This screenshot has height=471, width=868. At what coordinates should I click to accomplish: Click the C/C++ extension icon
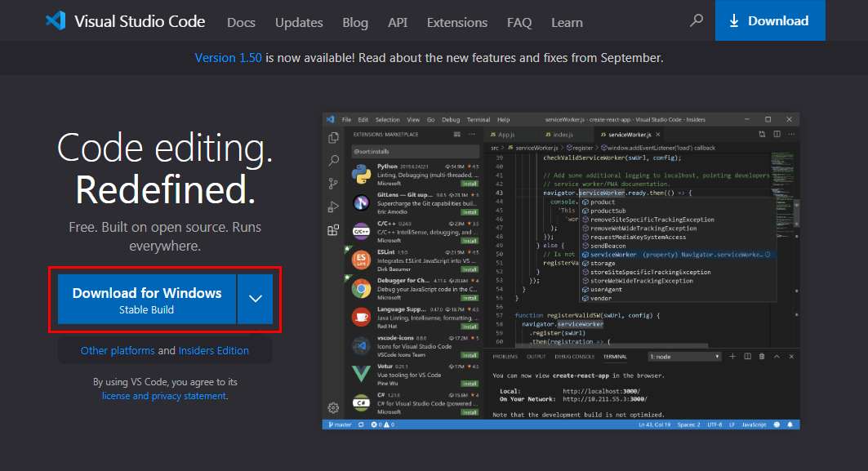361,231
